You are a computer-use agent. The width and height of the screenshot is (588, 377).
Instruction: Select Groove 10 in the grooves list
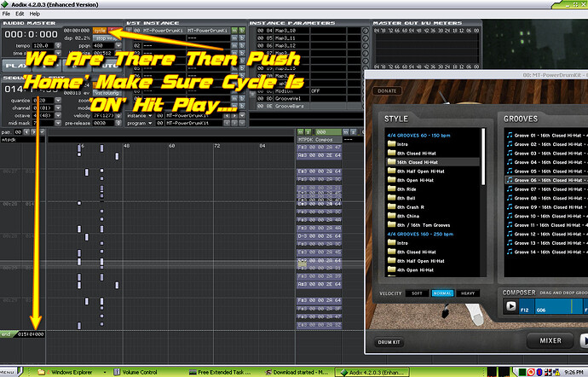545,217
